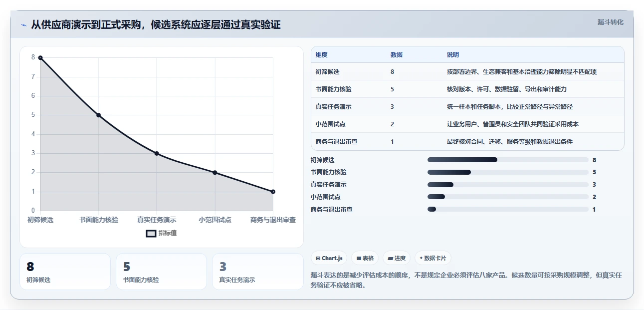Click the main title 从供应商演示到正式采购

pos(156,25)
